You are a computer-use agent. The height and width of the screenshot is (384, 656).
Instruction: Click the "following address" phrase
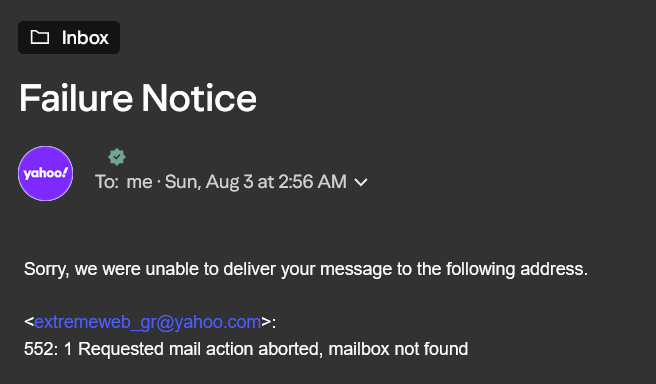517,269
